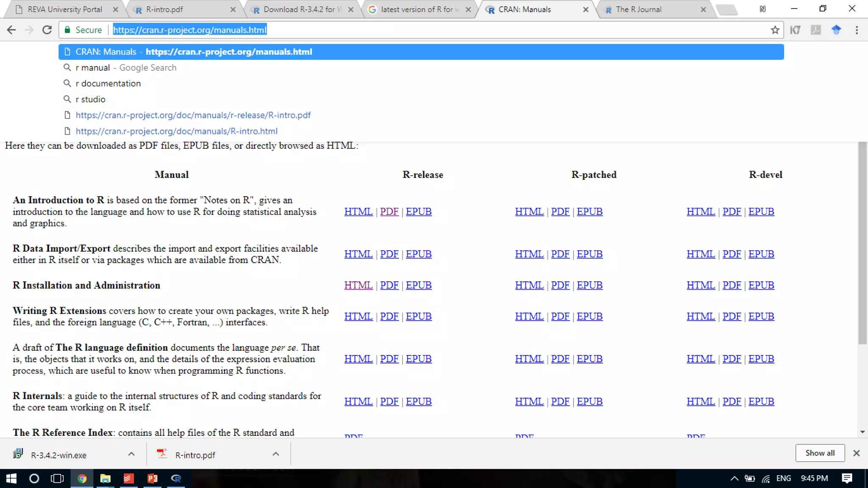Expand R-3.4.2-win.exe download options
The image size is (868, 488).
click(131, 454)
